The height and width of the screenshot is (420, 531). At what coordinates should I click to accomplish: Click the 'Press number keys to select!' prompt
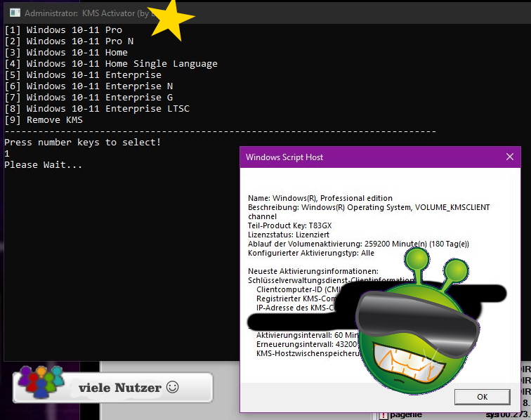(x=83, y=143)
